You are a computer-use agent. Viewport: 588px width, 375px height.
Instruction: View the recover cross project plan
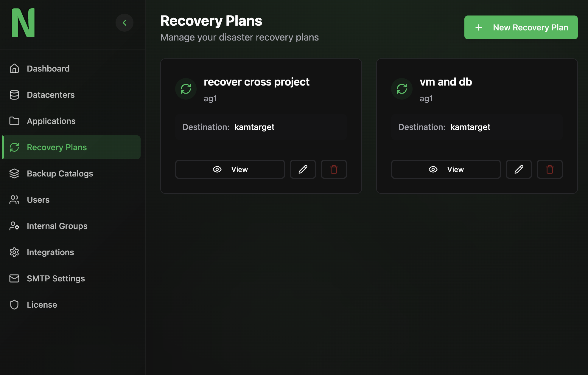click(230, 169)
